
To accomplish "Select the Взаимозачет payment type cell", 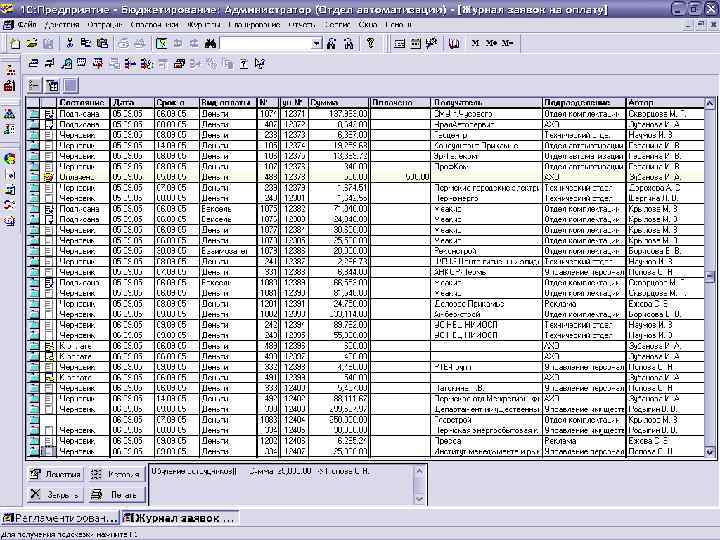I will [x=228, y=251].
